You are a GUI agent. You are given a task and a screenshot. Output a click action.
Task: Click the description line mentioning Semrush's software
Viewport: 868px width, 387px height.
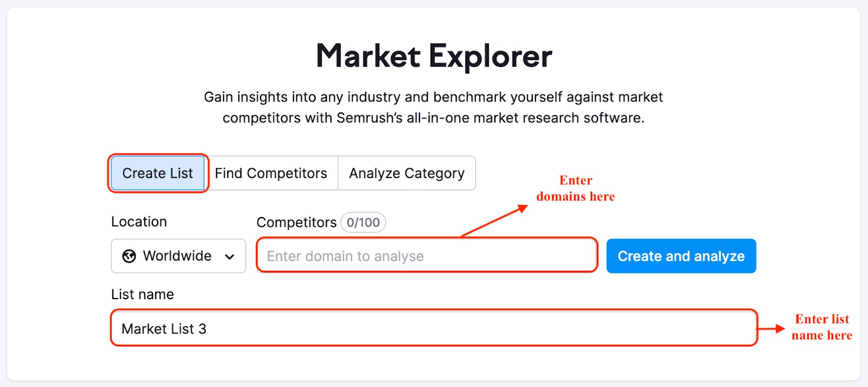433,118
